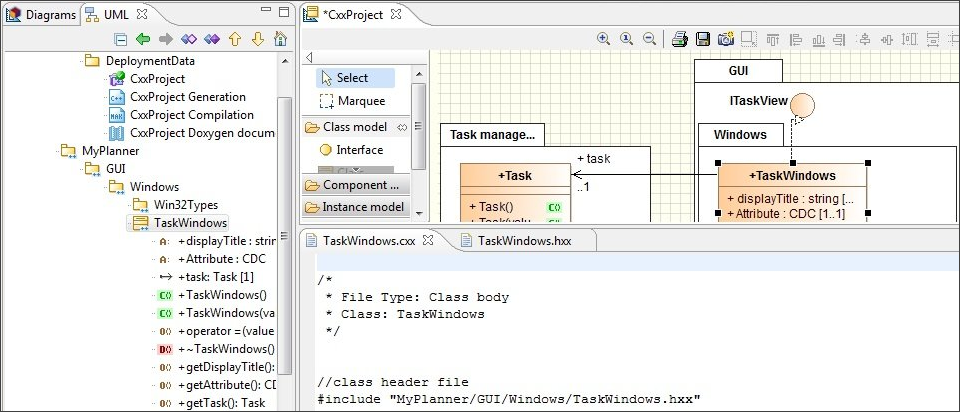Zoom out of the diagram

pos(650,39)
